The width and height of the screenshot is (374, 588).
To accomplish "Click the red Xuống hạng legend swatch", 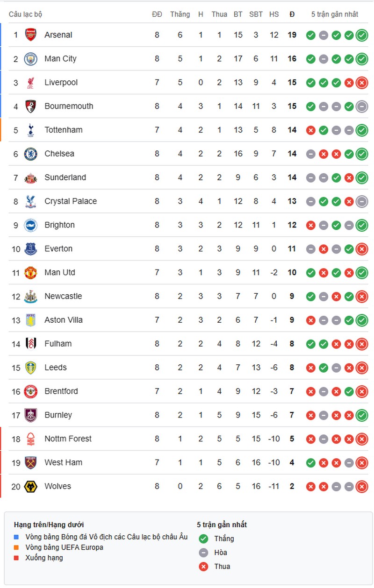I will 16,558.
